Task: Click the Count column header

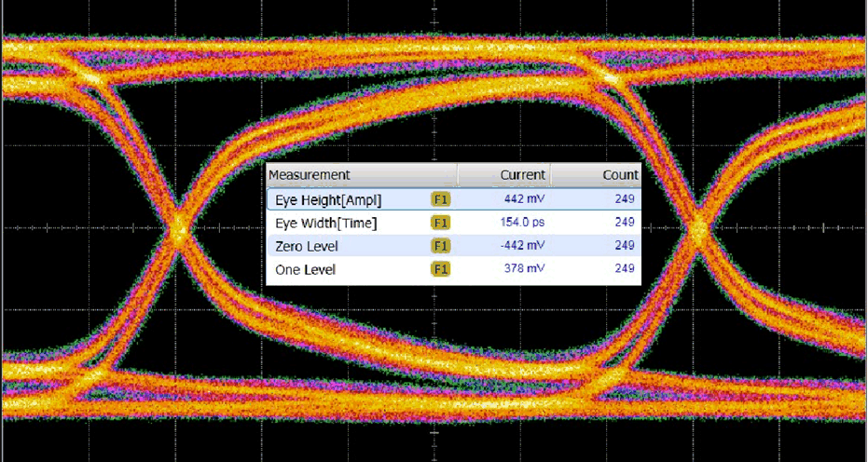Action: (620, 174)
